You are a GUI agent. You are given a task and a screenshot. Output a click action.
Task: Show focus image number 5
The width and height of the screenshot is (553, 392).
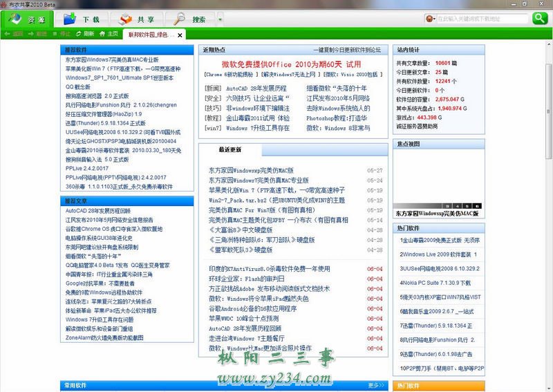(467, 206)
